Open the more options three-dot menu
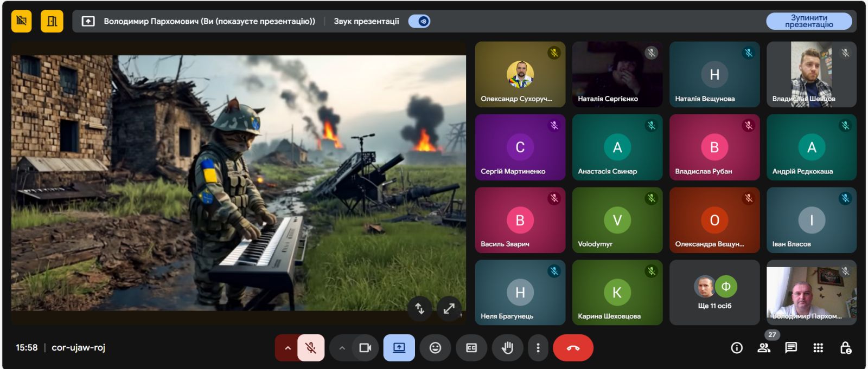Viewport: 868px width, 369px height. (x=538, y=348)
